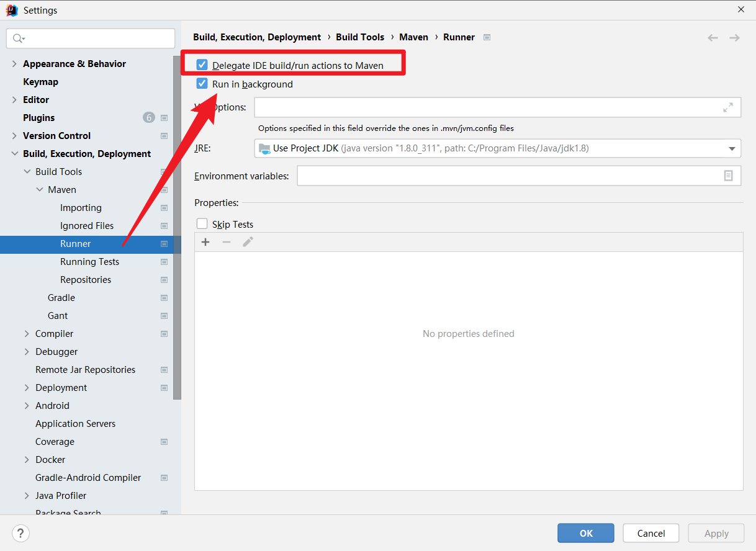756x551 pixels.
Task: Click the plugins update count badge 6
Action: click(x=149, y=117)
